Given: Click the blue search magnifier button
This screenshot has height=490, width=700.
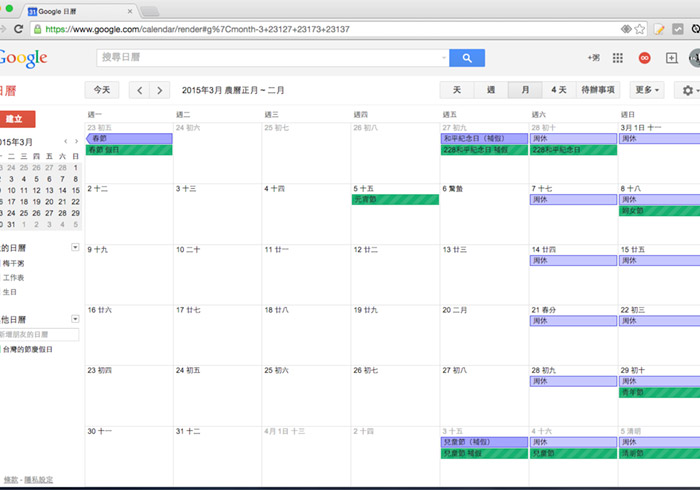Looking at the screenshot, I should pyautogui.click(x=467, y=58).
